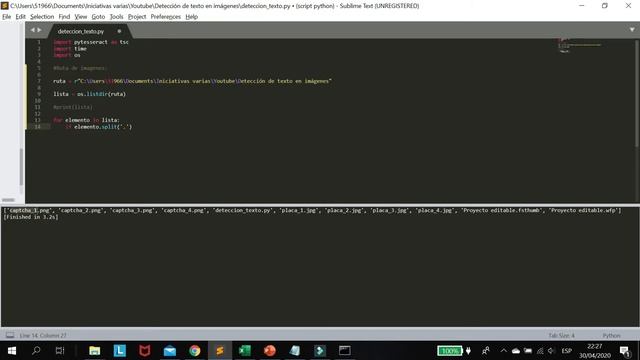Image resolution: width=640 pixels, height=360 pixels.
Task: Click the 'for elemento in lista:' line
Action: (x=86, y=120)
